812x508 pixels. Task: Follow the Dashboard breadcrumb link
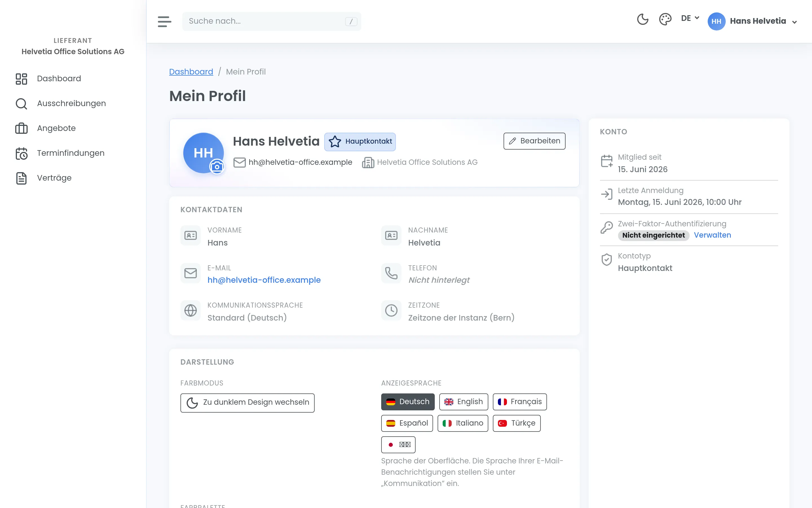pyautogui.click(x=191, y=72)
